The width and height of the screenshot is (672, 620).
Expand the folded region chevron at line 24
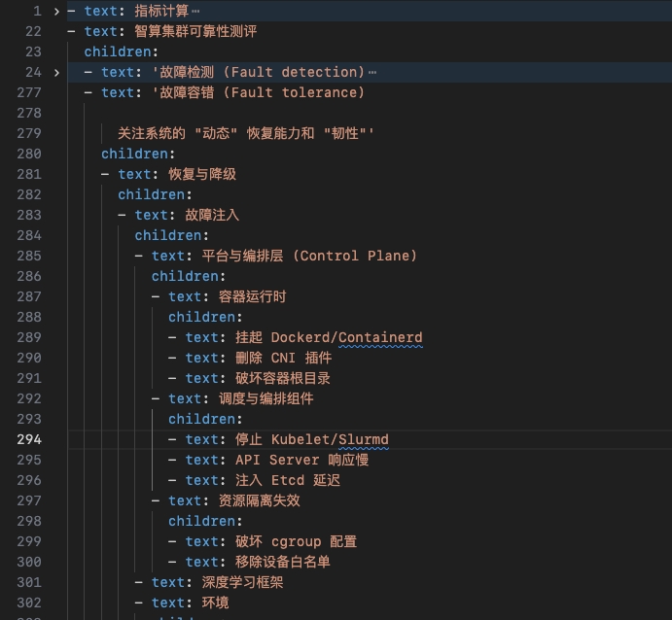[x=56, y=72]
